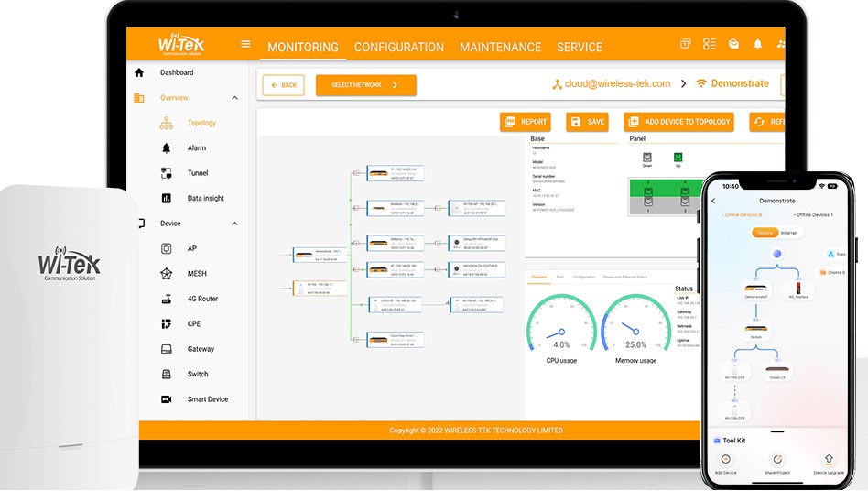This screenshot has height=491, width=868.
Task: Click the Smart Device camera icon
Action: pos(166,399)
